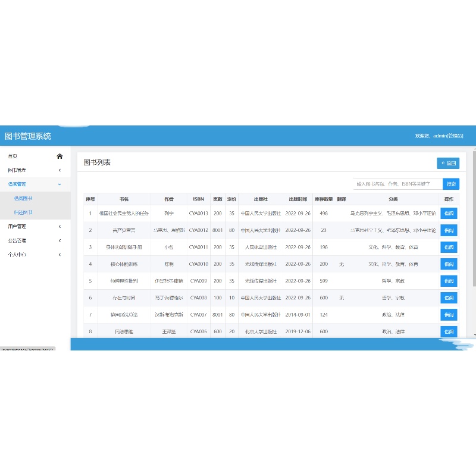
Task: Click the ISBN column header
Action: point(199,199)
